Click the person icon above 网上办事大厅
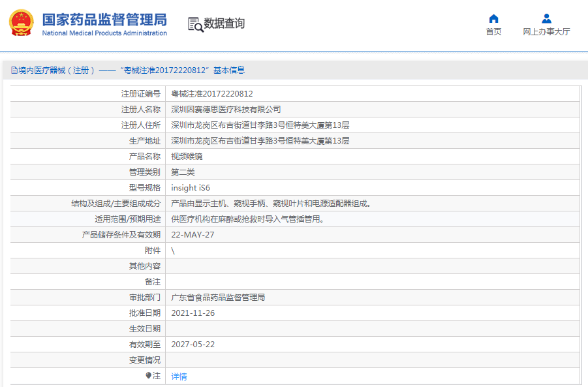Image resolution: width=588 pixels, height=387 pixels. tap(546, 18)
